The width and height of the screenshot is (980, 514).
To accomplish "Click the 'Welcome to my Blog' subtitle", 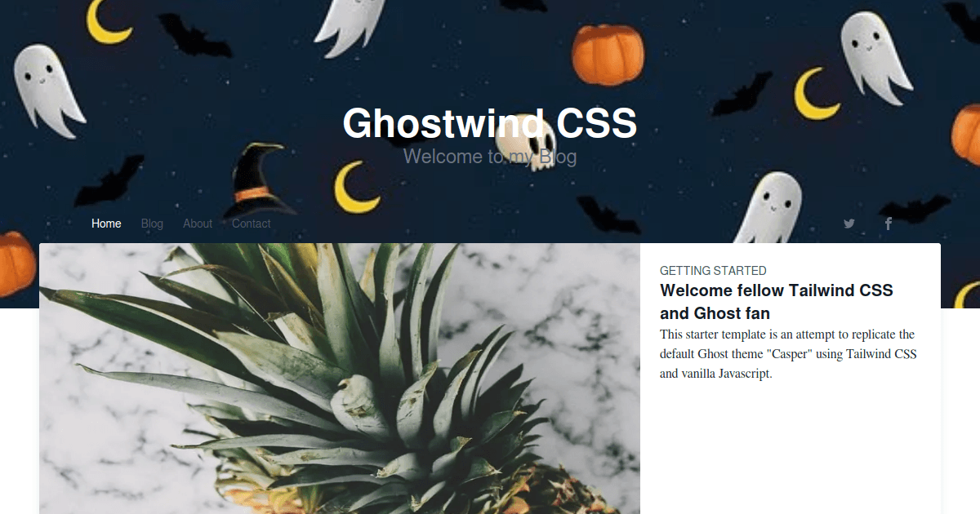I will click(490, 156).
